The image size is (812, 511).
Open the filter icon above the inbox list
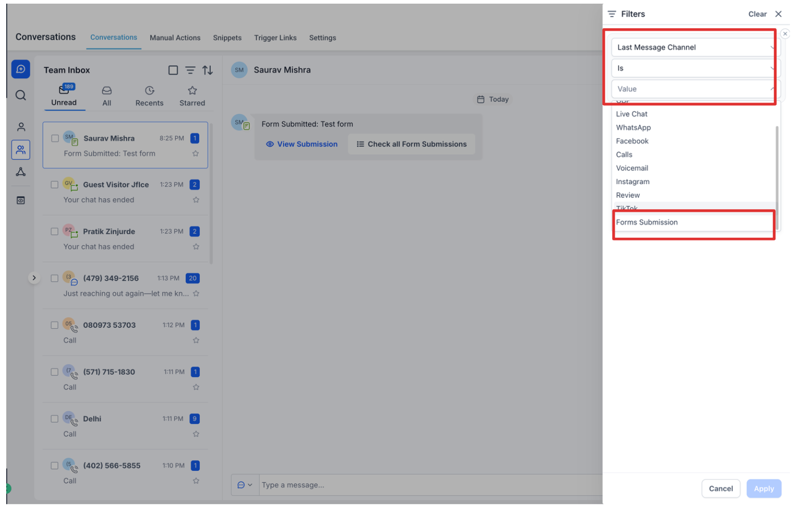[x=190, y=70]
